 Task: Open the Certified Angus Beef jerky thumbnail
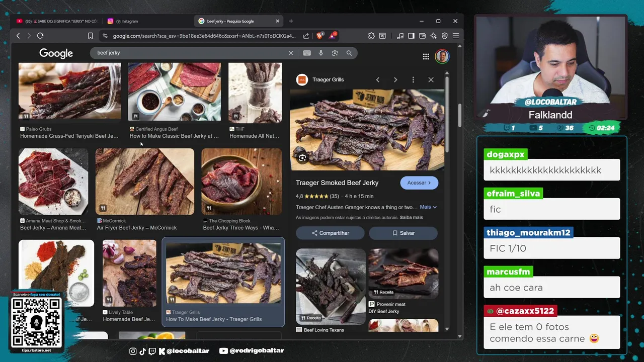pyautogui.click(x=175, y=92)
